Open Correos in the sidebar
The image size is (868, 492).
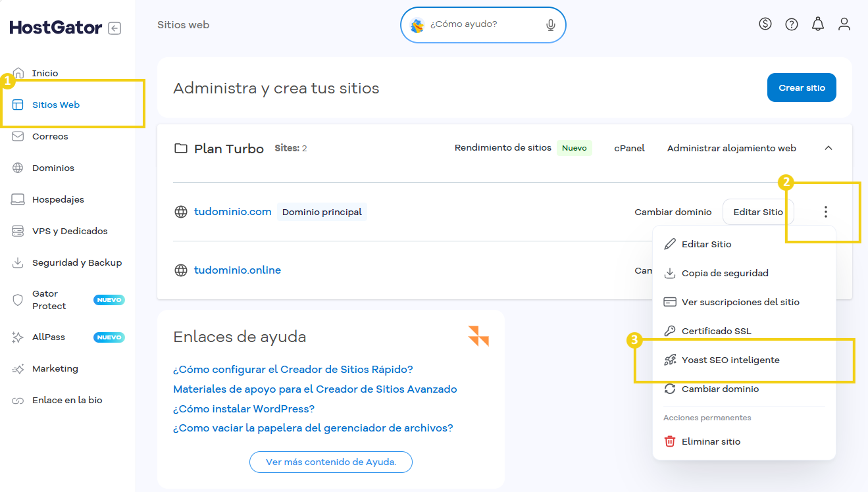pos(50,136)
